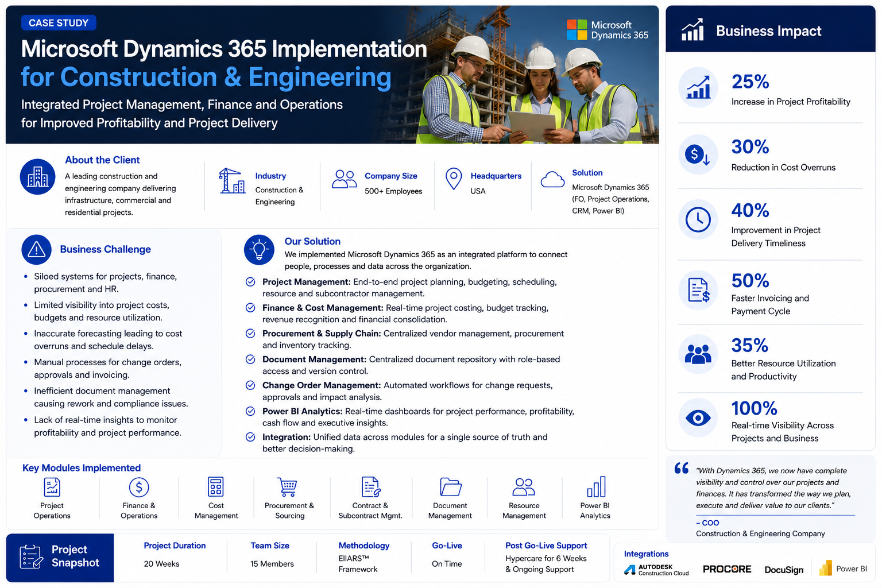Click the "Siloed systems for projects" bullet
The image size is (882, 588).
click(106, 283)
